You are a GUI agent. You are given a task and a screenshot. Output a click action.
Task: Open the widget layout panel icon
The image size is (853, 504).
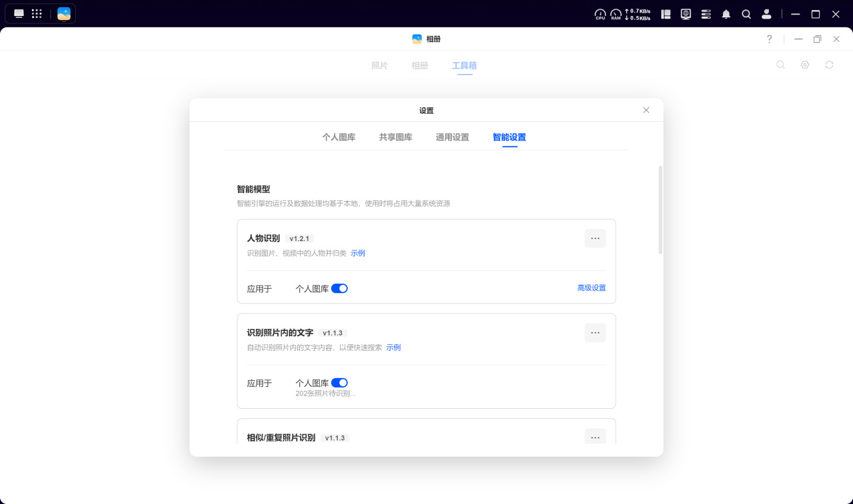666,14
